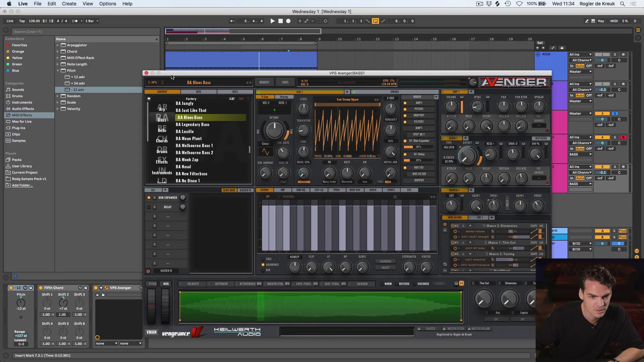Disable the DIM/EXPANDER effect power button
Image resolution: width=644 pixels, height=362 pixels.
pos(149,198)
